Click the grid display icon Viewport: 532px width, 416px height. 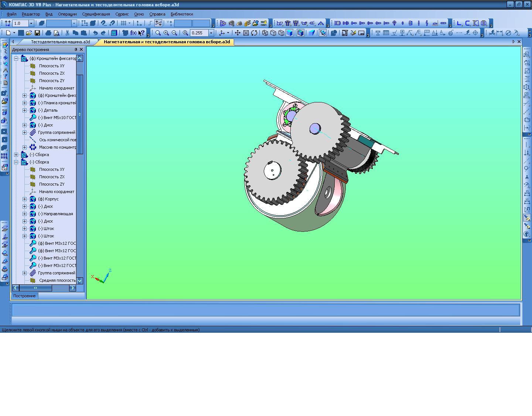click(124, 23)
